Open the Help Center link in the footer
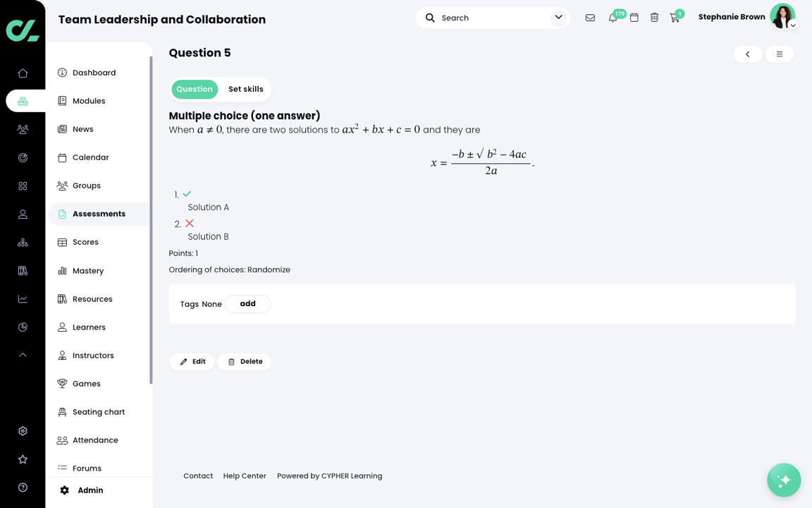Image resolution: width=812 pixels, height=508 pixels. coord(245,476)
